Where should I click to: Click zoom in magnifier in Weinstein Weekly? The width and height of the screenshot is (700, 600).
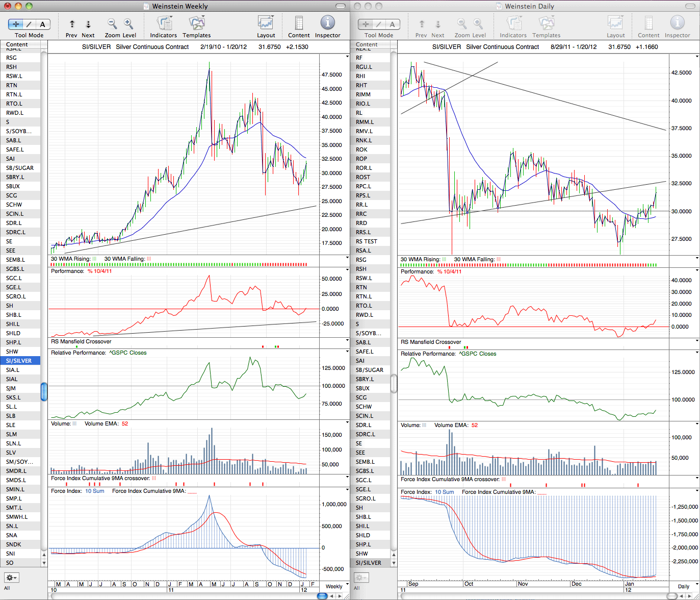click(x=128, y=23)
